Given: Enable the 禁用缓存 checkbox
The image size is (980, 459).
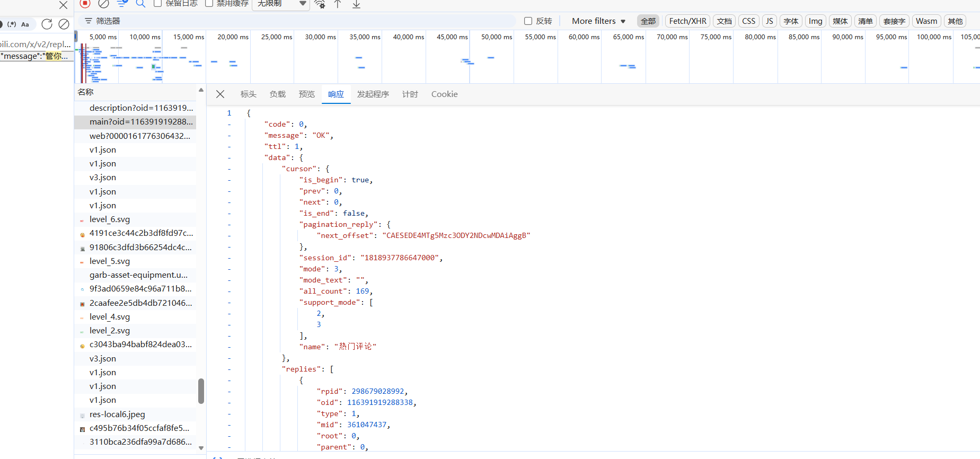Looking at the screenshot, I should coord(209,3).
